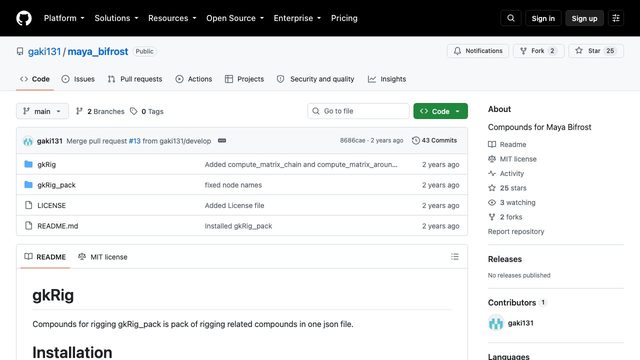Open the Actions tab
The height and width of the screenshot is (360, 640).
pyautogui.click(x=194, y=79)
